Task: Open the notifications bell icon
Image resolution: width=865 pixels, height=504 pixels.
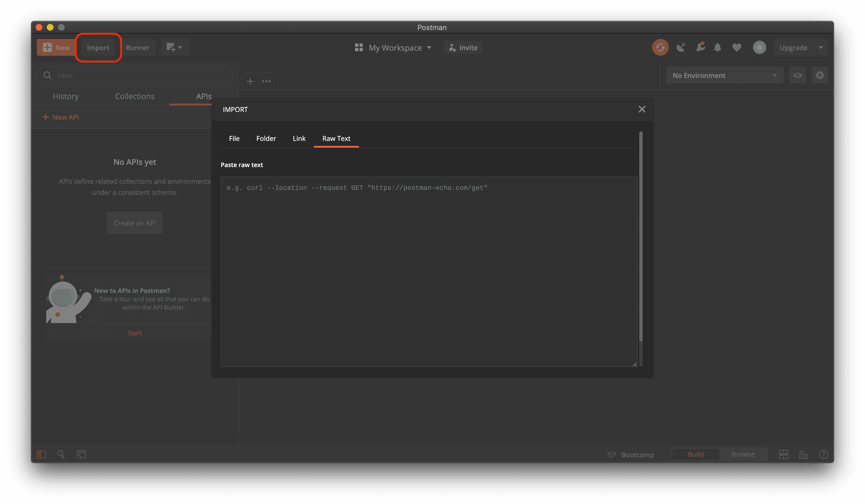Action: (717, 47)
